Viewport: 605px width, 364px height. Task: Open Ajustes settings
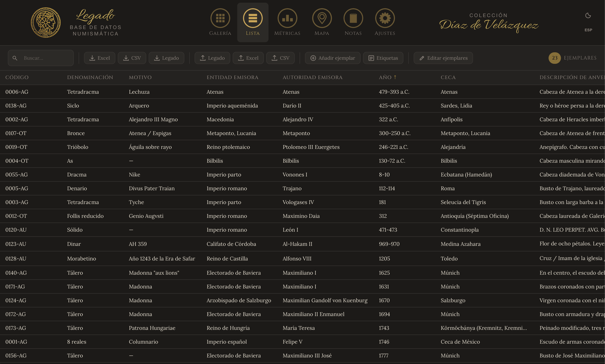[384, 22]
